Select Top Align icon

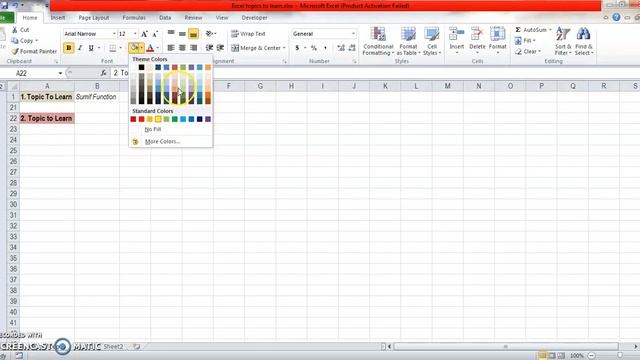pos(171,33)
